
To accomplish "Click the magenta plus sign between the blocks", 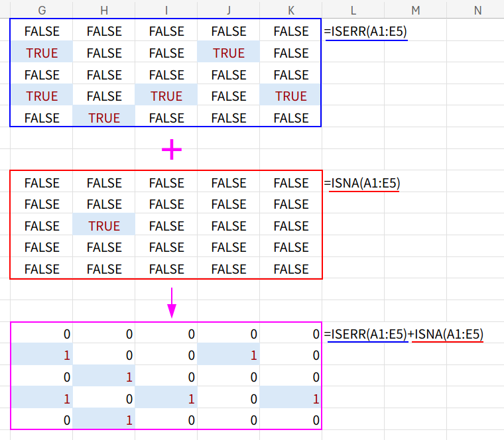I will pyautogui.click(x=172, y=151).
